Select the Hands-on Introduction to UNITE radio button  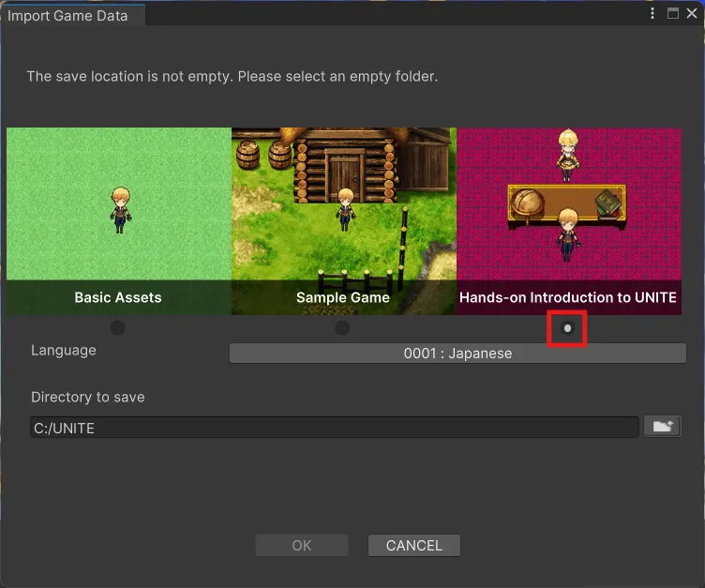click(567, 328)
